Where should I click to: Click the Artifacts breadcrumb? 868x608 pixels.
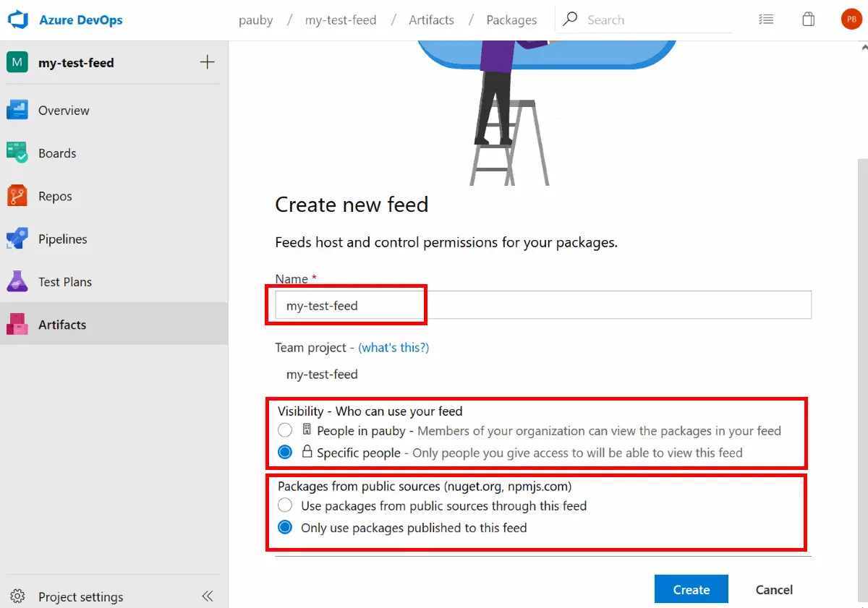(x=431, y=20)
